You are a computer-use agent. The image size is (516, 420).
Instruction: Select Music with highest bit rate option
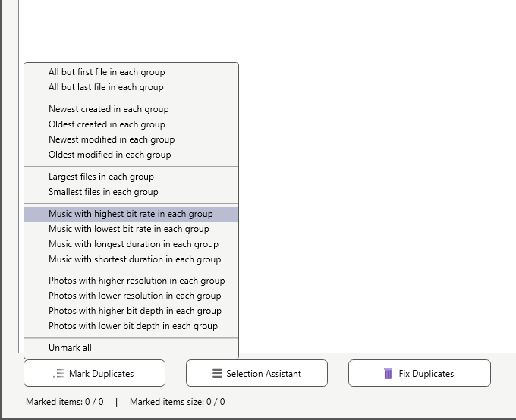[x=131, y=214]
